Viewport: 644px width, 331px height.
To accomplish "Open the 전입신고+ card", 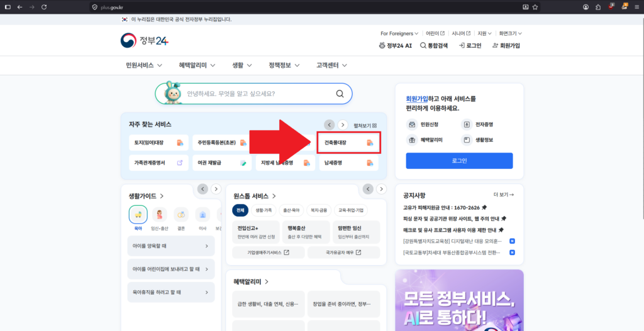I will tap(257, 232).
